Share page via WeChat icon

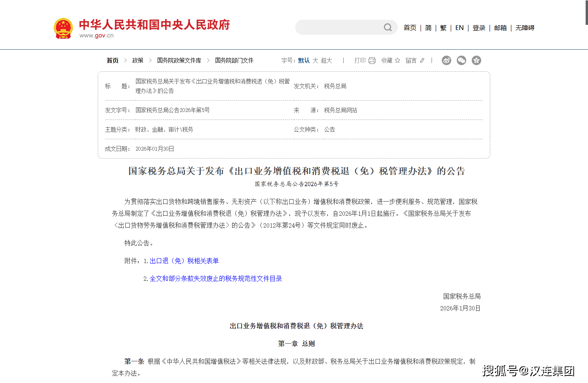(x=461, y=60)
